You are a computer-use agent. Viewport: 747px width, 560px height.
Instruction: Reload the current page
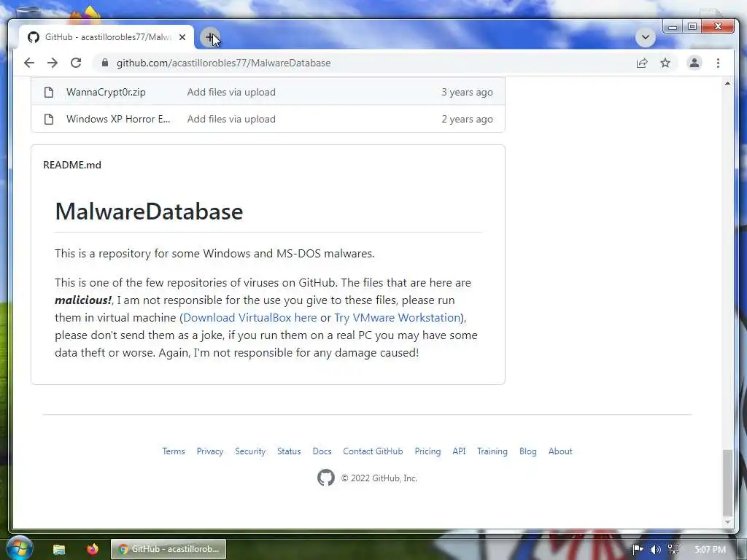pyautogui.click(x=76, y=63)
